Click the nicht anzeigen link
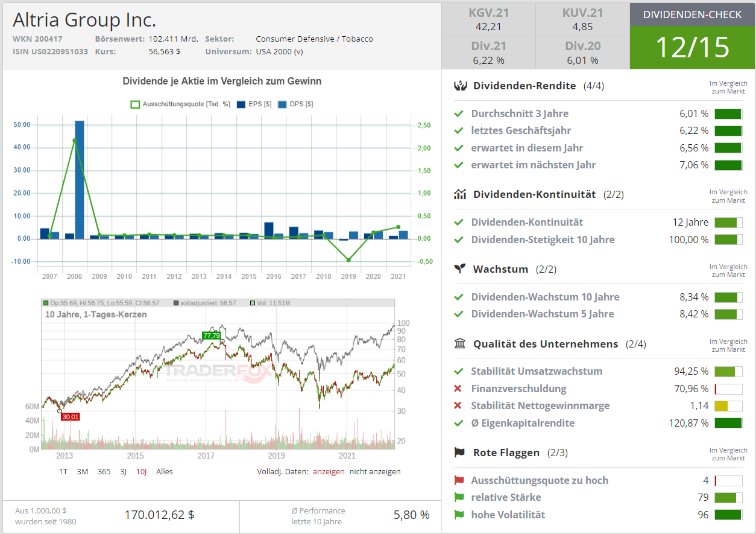The width and height of the screenshot is (756, 534). 375,471
